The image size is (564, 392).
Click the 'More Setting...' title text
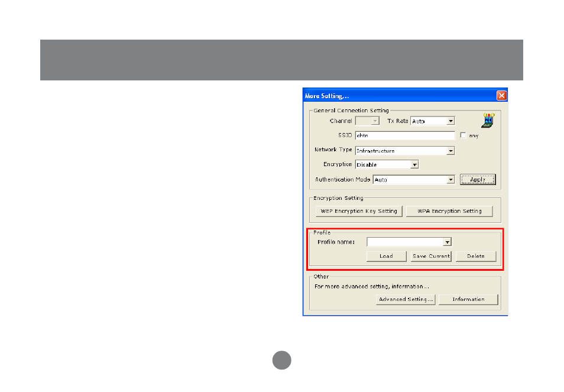[x=326, y=96]
